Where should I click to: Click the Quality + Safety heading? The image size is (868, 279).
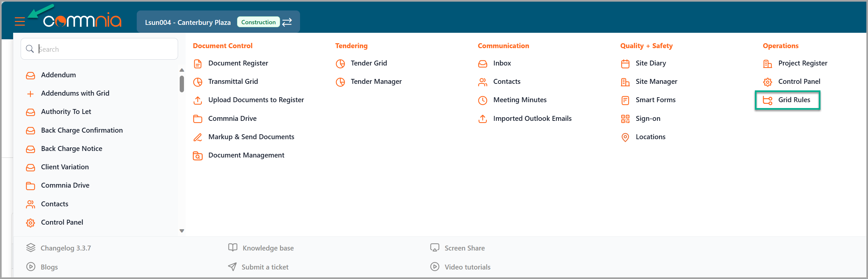coord(646,46)
